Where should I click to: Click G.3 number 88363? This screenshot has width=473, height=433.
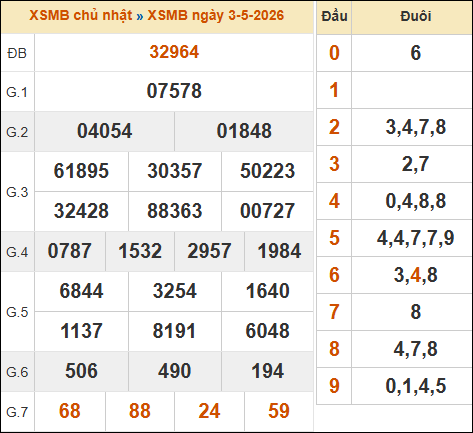[175, 211]
